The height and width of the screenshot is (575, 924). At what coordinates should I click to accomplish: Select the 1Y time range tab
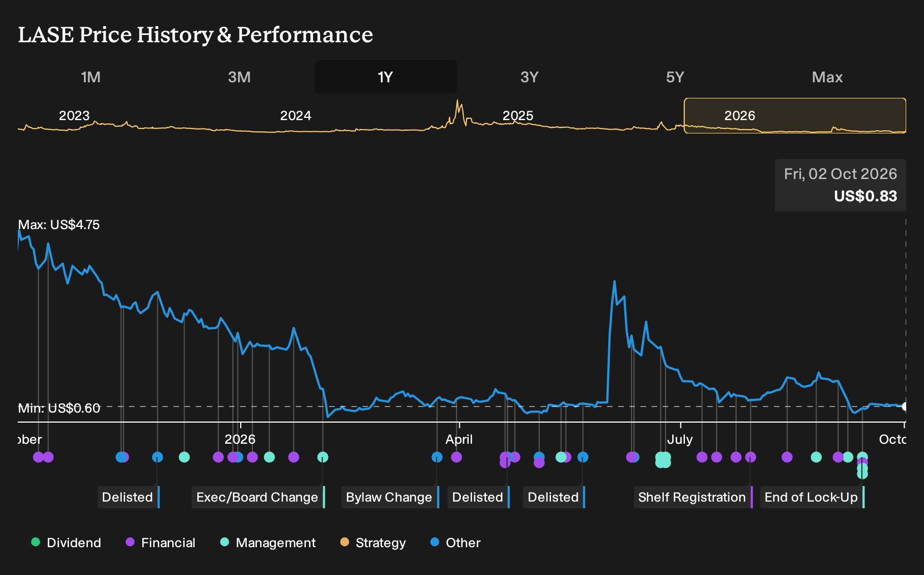point(385,77)
